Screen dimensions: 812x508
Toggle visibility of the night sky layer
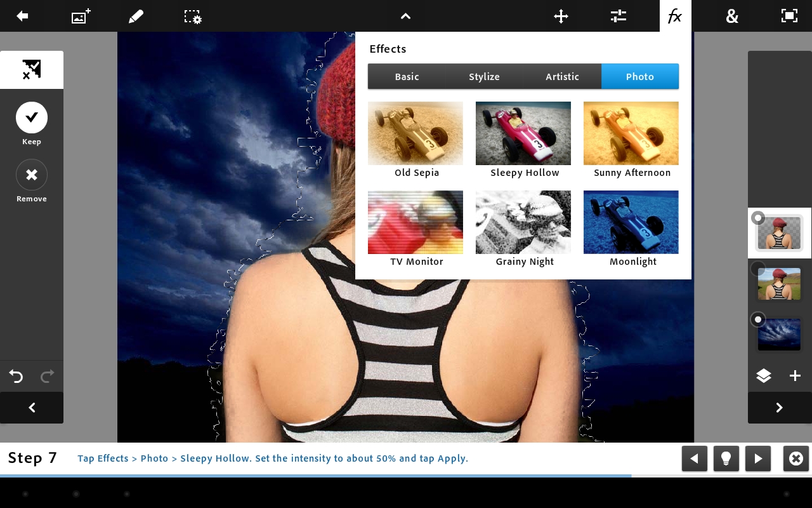(757, 319)
